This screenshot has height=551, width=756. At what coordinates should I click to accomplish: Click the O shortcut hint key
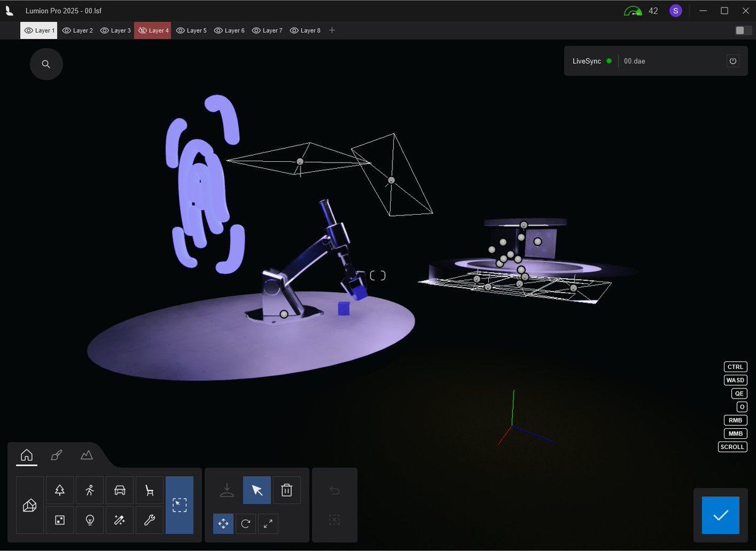[742, 407]
